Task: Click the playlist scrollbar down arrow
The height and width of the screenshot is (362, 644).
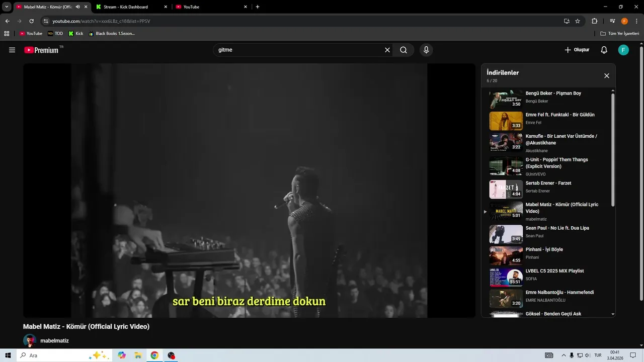Action: point(613,314)
